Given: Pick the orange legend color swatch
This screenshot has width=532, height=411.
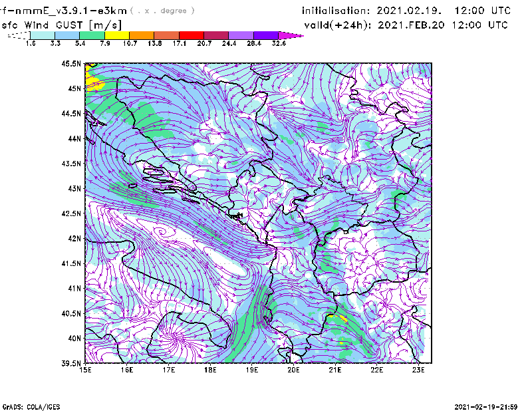Looking at the screenshot, I should pyautogui.click(x=142, y=35).
